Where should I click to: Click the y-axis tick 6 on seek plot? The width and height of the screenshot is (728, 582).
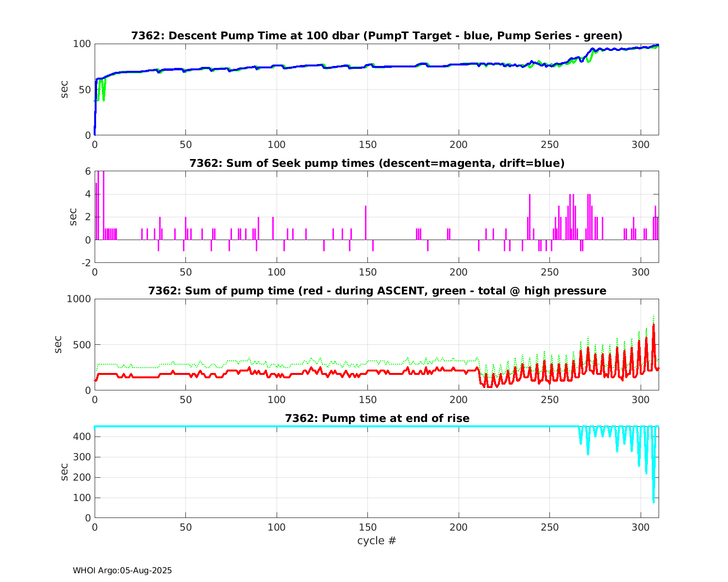[x=88, y=172]
